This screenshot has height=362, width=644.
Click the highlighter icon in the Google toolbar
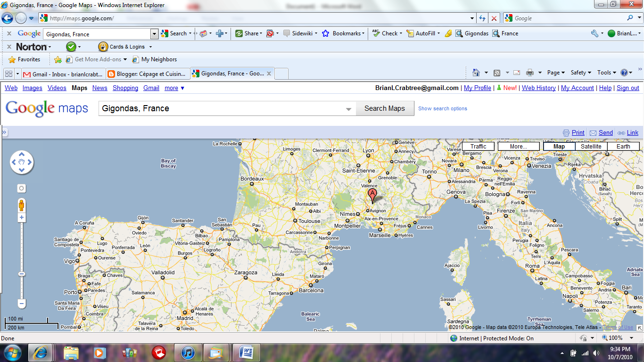pos(448,33)
